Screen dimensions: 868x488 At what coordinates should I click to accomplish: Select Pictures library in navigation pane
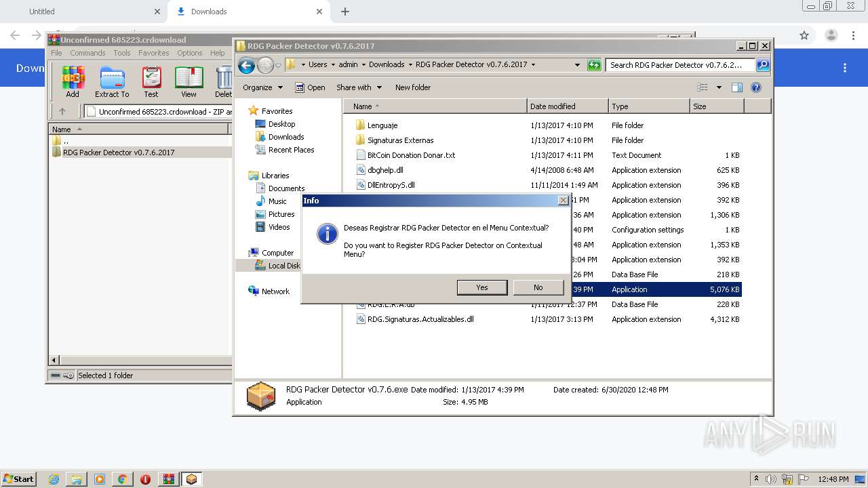point(275,214)
